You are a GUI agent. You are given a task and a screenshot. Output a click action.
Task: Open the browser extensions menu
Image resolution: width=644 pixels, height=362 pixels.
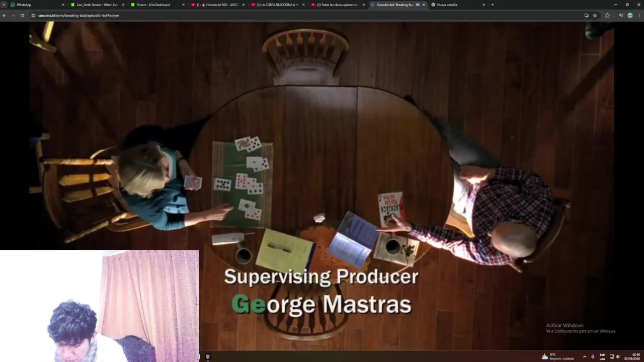point(607,16)
